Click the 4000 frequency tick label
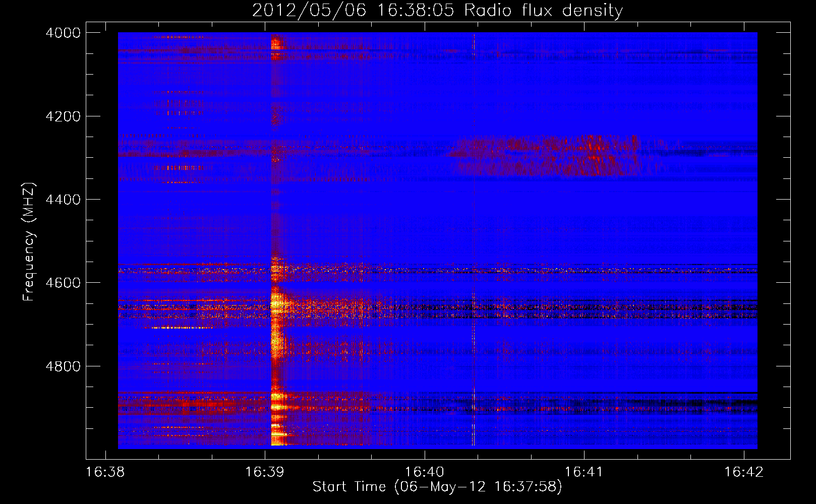Image resolution: width=816 pixels, height=504 pixels. click(63, 33)
